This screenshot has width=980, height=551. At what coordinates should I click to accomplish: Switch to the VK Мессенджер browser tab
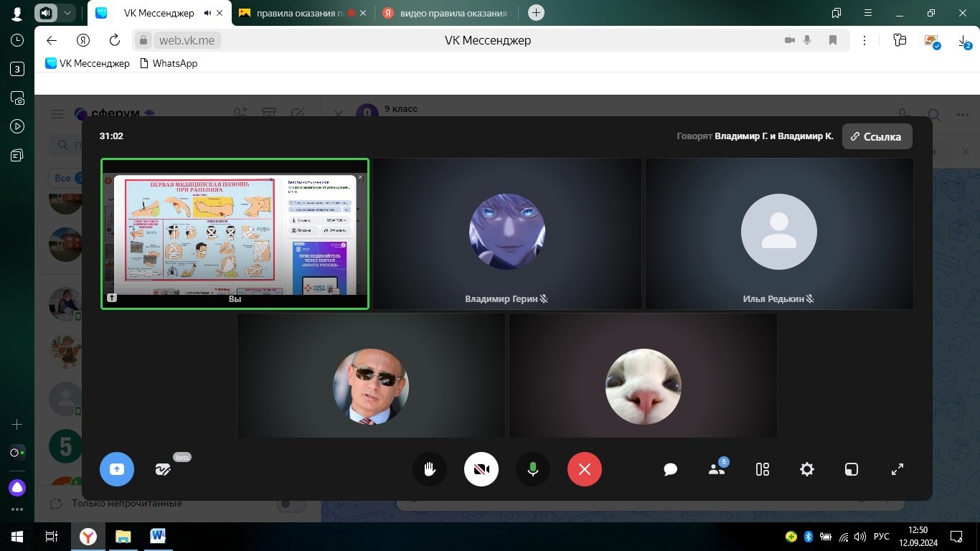coord(159,13)
